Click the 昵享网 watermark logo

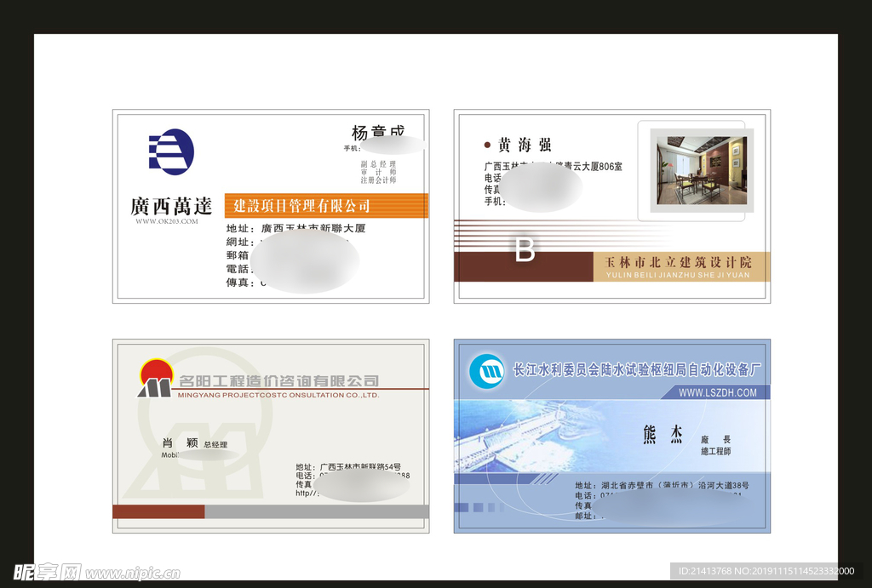coord(47,571)
